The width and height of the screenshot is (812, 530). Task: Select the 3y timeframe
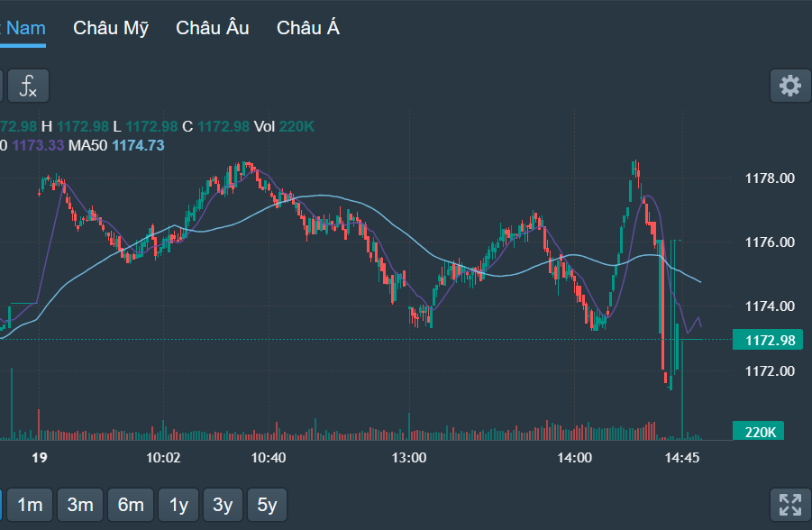coord(222,505)
